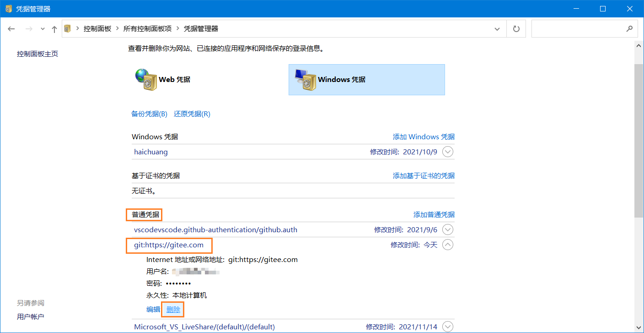Expand the haichuang credential details
644x333 pixels.
[x=447, y=152]
